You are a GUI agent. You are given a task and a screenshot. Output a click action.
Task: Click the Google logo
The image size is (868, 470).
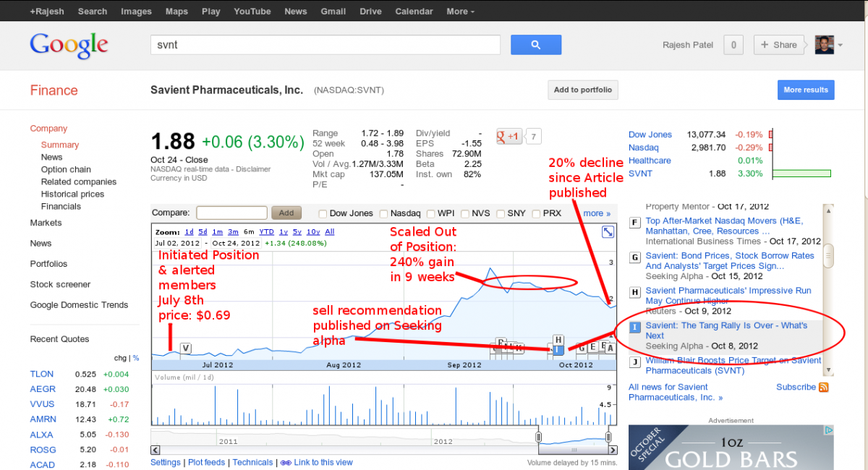(69, 46)
